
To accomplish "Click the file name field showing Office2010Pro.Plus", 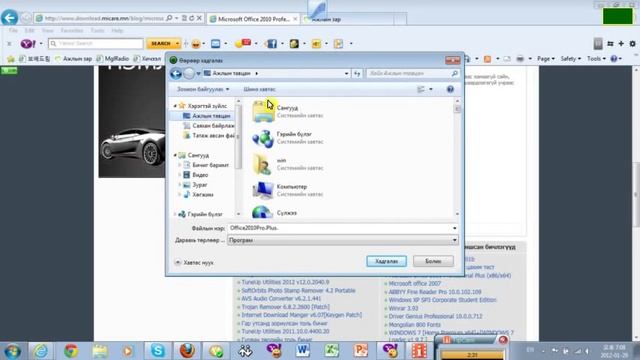I will click(339, 228).
